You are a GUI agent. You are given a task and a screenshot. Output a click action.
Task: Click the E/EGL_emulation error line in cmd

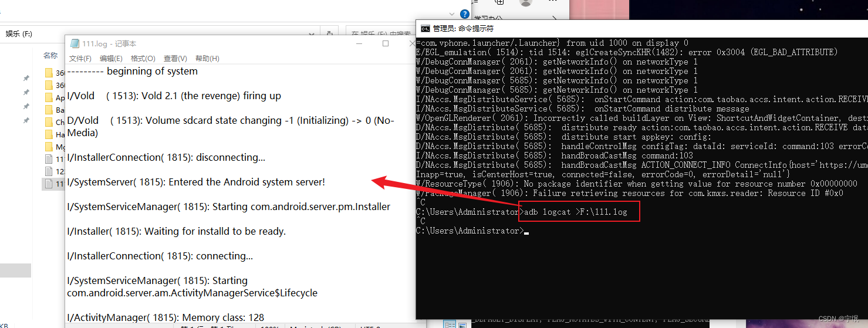(626, 52)
